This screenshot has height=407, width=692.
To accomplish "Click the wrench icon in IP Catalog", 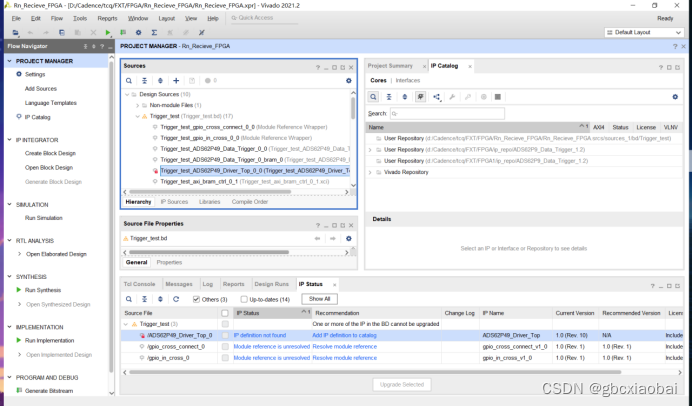I will click(452, 97).
